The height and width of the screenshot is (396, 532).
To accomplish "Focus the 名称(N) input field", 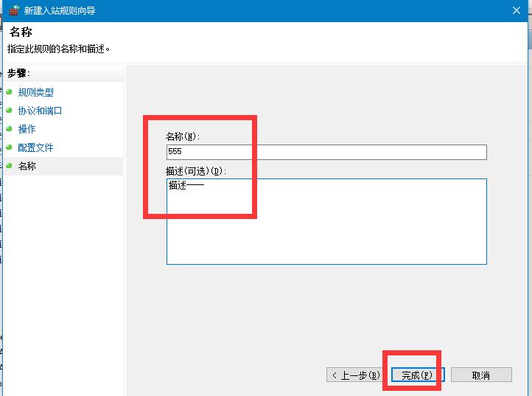I will click(x=326, y=152).
